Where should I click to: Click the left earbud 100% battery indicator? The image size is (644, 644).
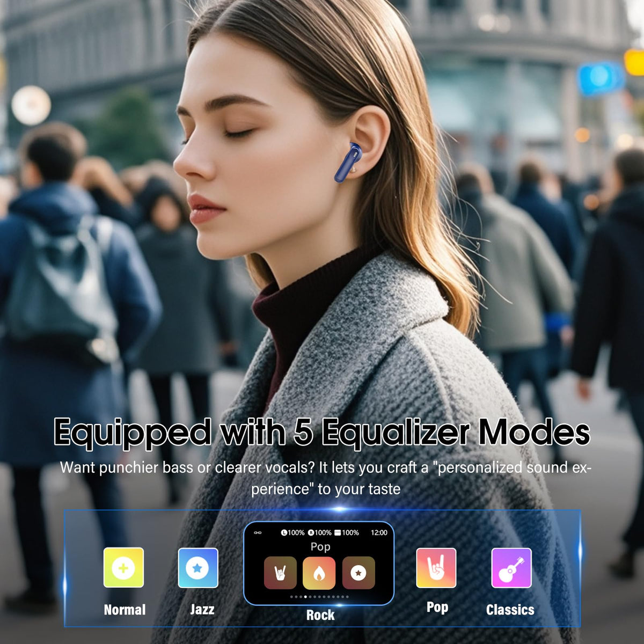(x=292, y=532)
